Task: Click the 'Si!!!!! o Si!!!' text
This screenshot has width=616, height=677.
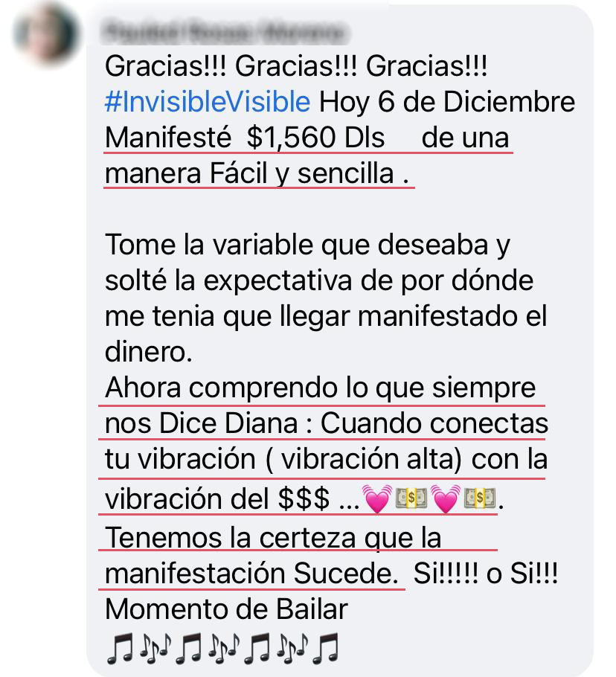Action: pos(486,574)
